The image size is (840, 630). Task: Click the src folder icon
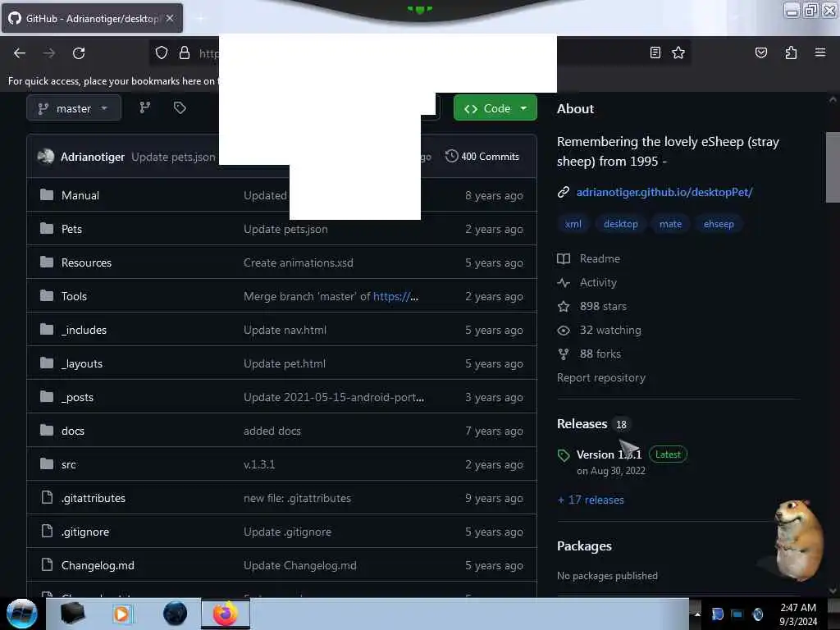pos(47,463)
